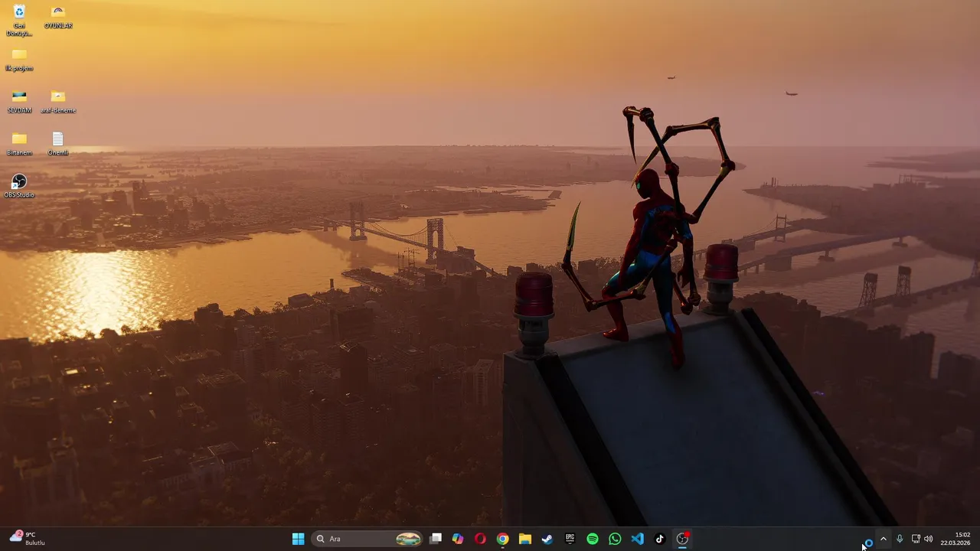The height and width of the screenshot is (551, 980).
Task: Launch Copilot from the taskbar
Action: tap(458, 539)
